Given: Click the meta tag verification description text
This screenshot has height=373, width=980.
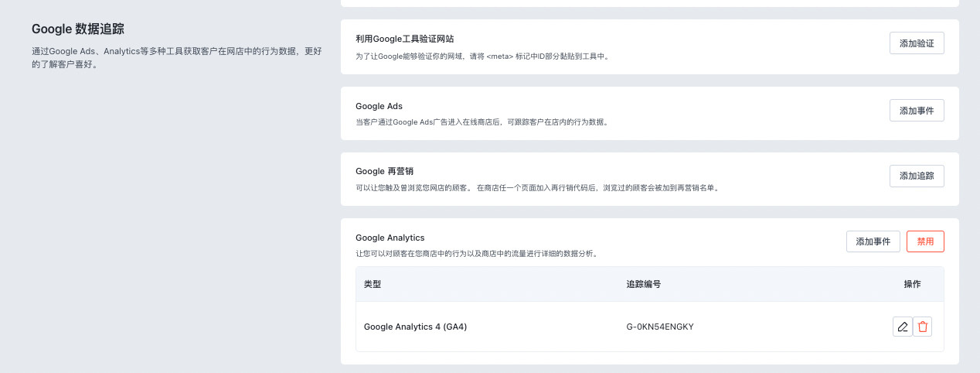Looking at the screenshot, I should (482, 56).
